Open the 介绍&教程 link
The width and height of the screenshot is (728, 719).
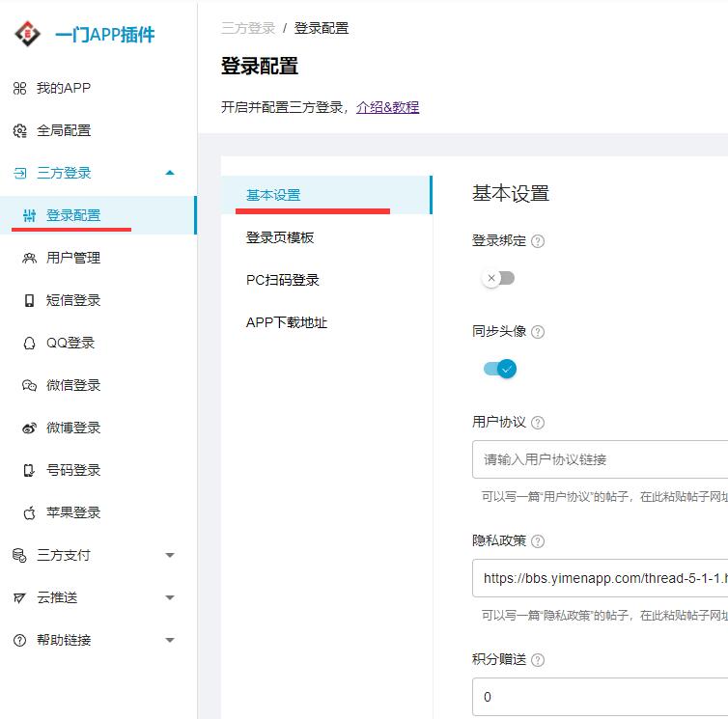pos(388,107)
